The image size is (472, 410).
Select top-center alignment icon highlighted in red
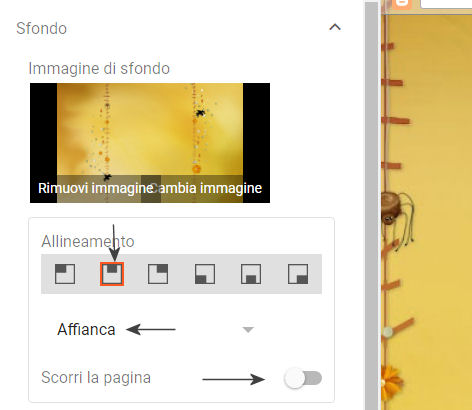(x=112, y=274)
